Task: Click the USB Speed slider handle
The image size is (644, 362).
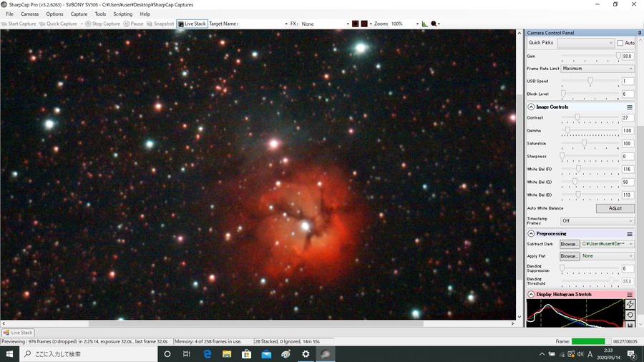Action: pos(590,81)
